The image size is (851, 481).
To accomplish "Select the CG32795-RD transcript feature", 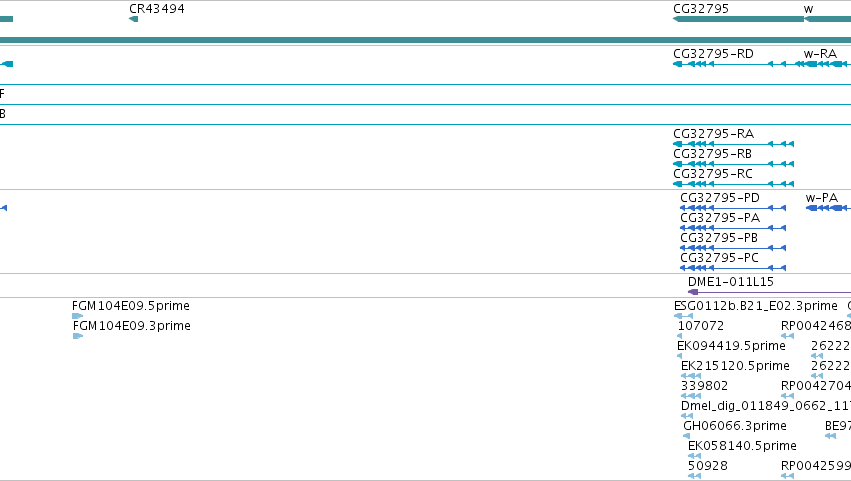I will pos(729,64).
